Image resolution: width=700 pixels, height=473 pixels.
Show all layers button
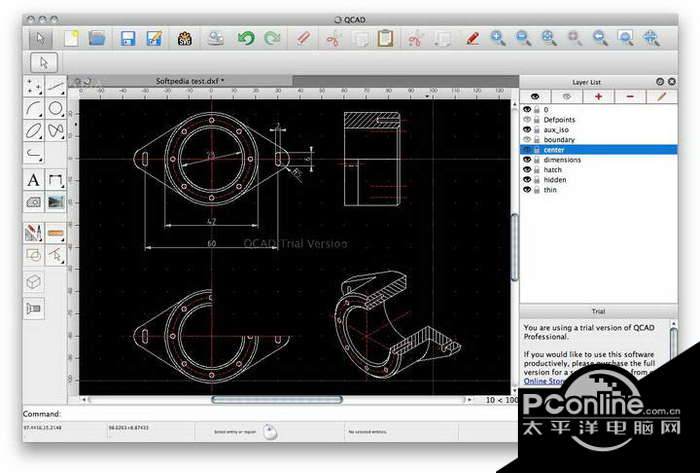[x=535, y=96]
